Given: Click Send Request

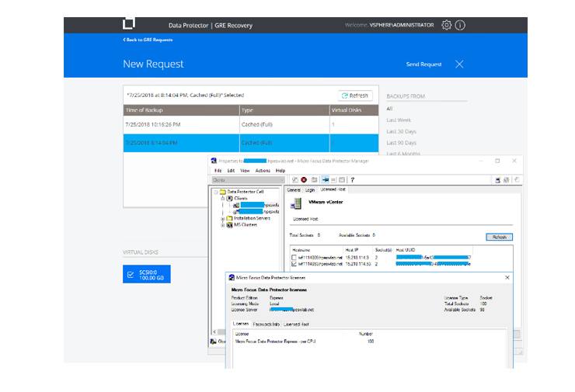Looking at the screenshot, I should pyautogui.click(x=423, y=64).
